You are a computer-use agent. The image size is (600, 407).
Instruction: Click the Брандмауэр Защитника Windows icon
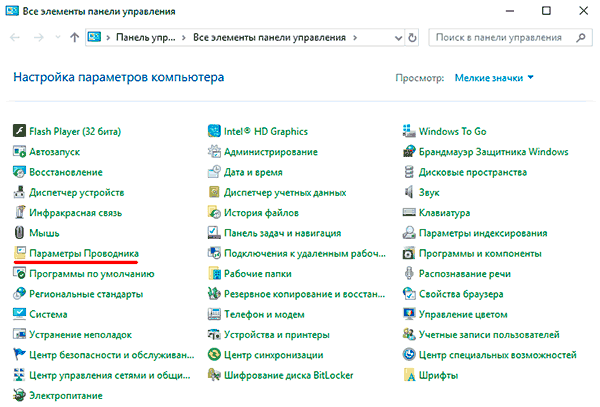tap(409, 151)
